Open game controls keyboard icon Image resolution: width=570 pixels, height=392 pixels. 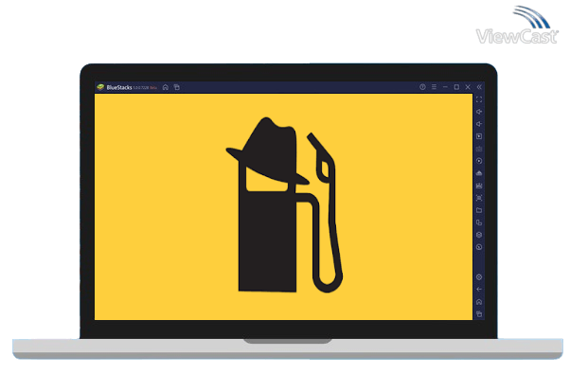[479, 149]
